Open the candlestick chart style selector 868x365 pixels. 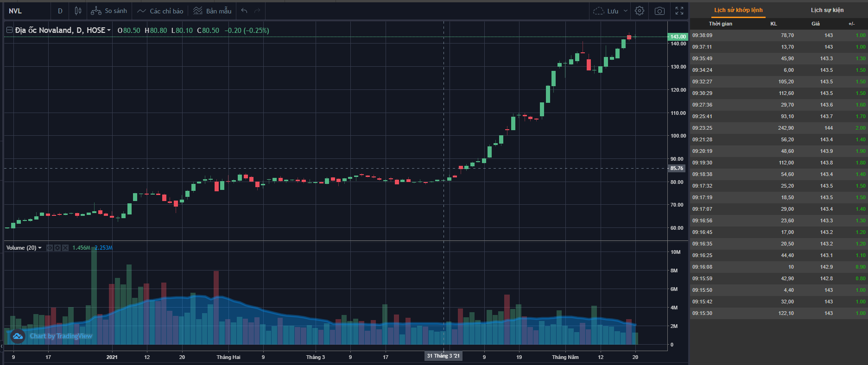tap(78, 11)
